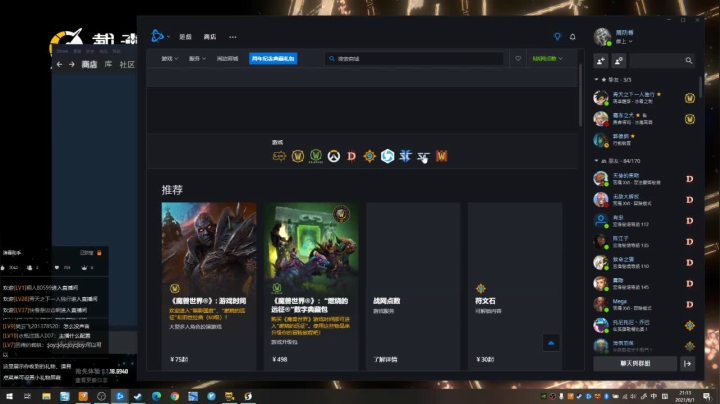The height and width of the screenshot is (404, 720).
Task: Select the Warcraft III game icon
Action: click(x=441, y=156)
